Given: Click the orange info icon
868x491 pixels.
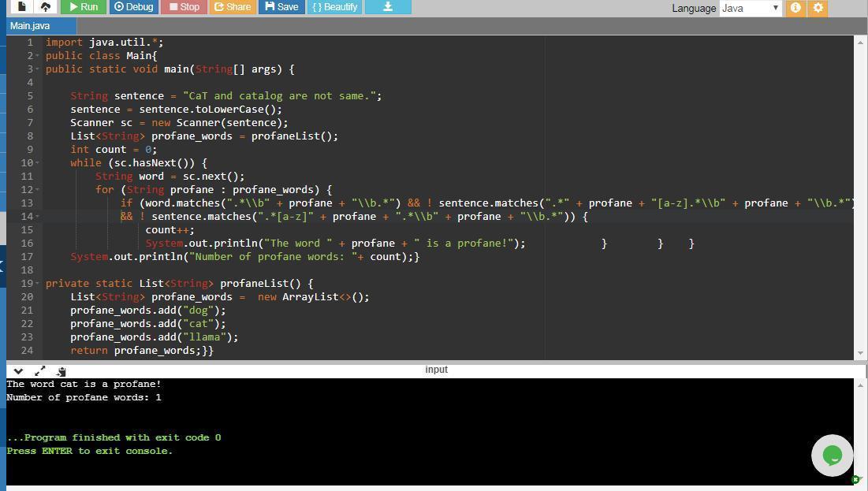Looking at the screenshot, I should pos(795,8).
